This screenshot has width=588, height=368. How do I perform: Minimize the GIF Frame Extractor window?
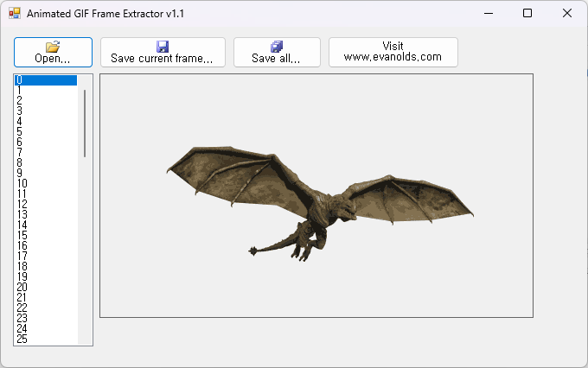click(x=489, y=14)
